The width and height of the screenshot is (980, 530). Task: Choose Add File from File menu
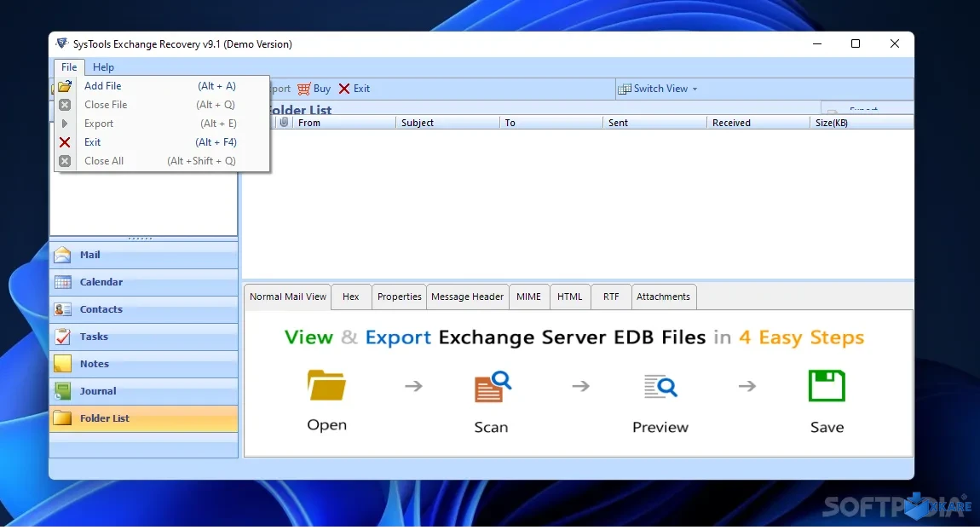pos(162,86)
